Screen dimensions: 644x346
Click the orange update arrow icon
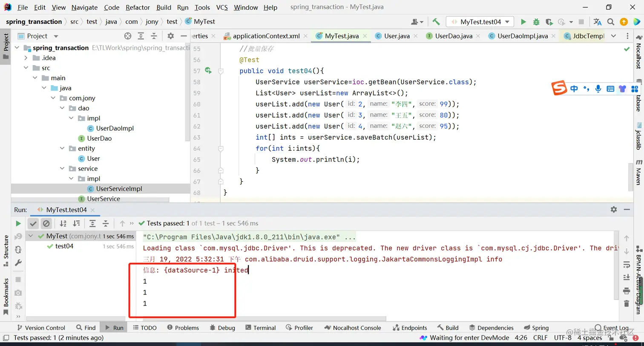click(624, 22)
